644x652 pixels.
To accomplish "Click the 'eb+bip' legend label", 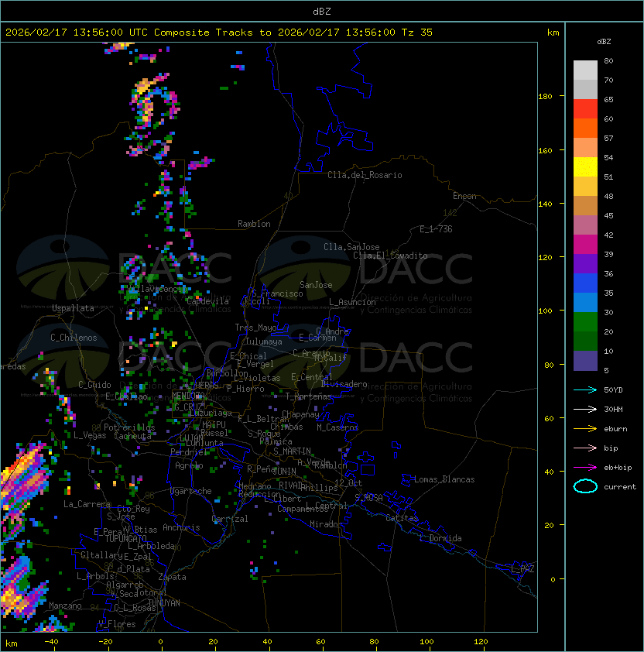I will [x=618, y=468].
